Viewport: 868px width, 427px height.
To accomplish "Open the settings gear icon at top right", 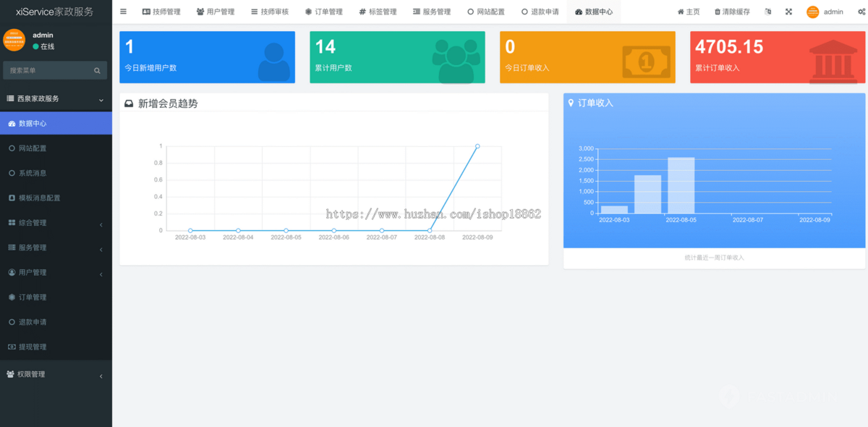I will coord(861,12).
